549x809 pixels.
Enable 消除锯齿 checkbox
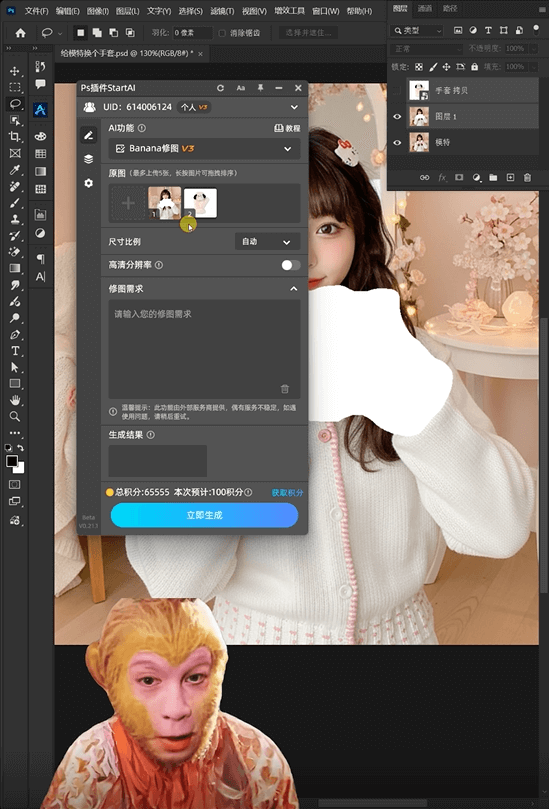pos(222,33)
